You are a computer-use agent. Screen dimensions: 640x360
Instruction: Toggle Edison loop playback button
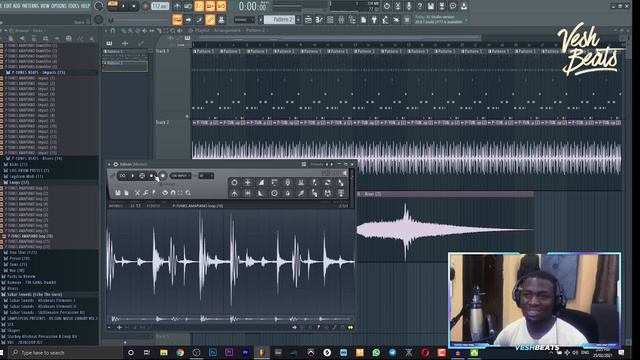click(122, 176)
